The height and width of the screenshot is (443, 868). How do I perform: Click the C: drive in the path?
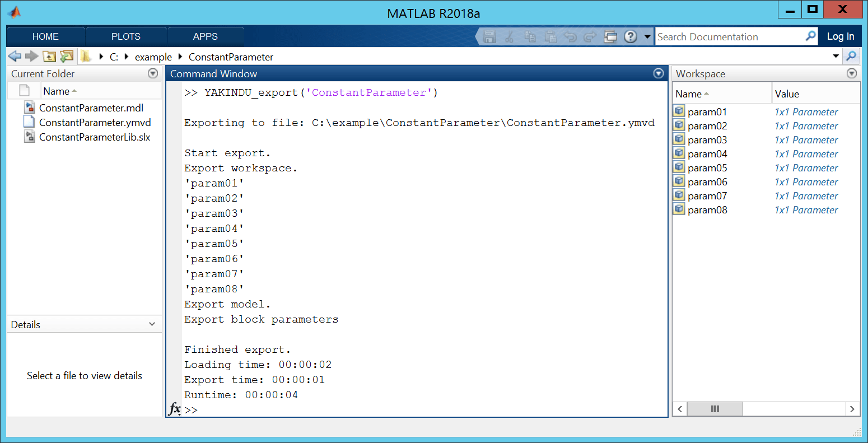(114, 57)
